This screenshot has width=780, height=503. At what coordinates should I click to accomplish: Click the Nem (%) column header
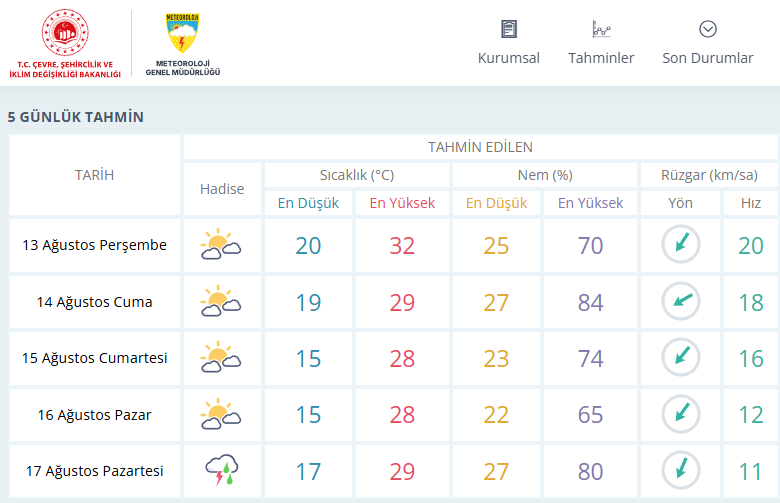tap(545, 175)
